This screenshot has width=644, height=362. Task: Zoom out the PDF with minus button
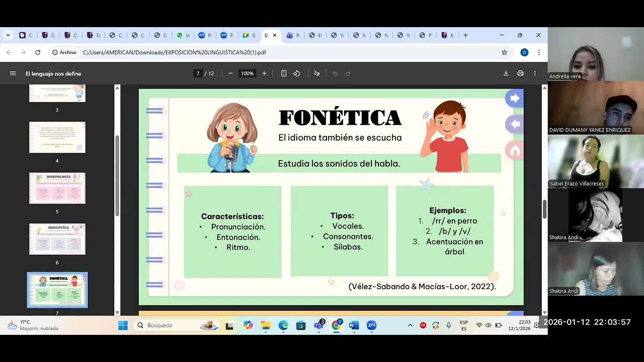(230, 73)
